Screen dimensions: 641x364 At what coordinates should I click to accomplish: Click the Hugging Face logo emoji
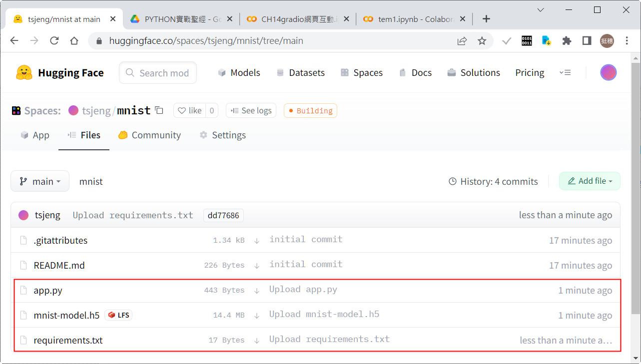[x=24, y=73]
